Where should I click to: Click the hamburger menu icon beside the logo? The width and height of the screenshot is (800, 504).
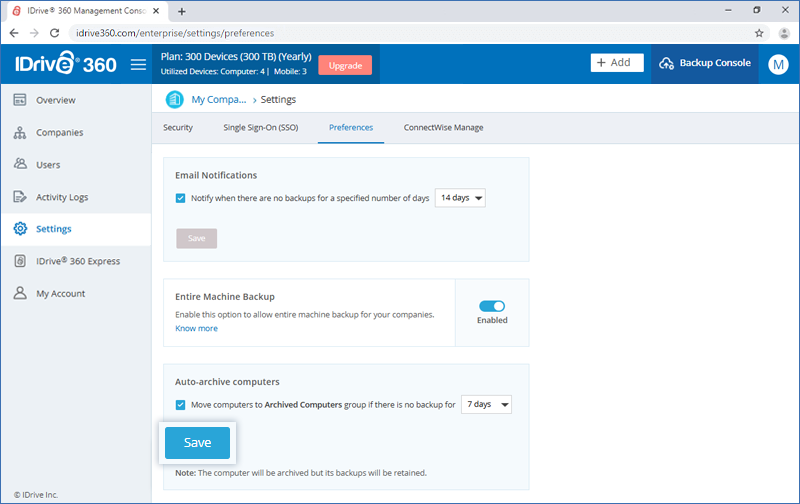[x=139, y=64]
